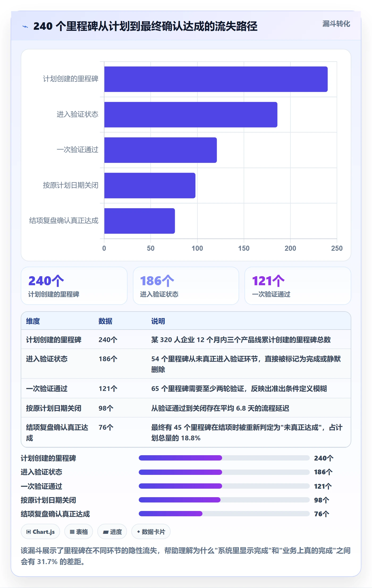Viewport: 372px width, 588px height.
Task: Click the footer summary mentioning 31.7% 的差距
Action: 186,556
